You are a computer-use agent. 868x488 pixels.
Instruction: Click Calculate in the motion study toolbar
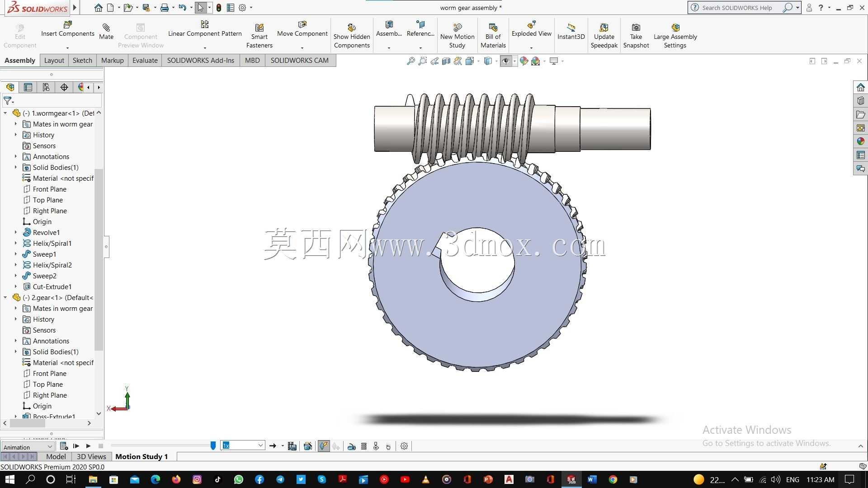pyautogui.click(x=64, y=446)
